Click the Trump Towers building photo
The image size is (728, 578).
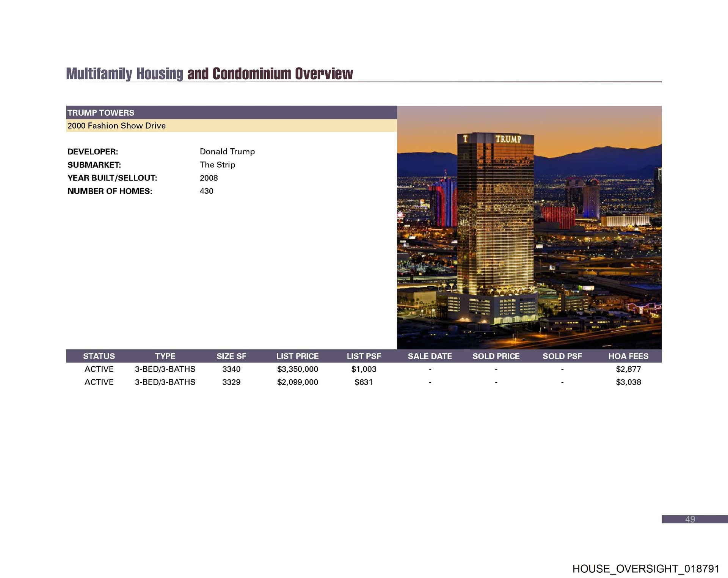click(529, 227)
